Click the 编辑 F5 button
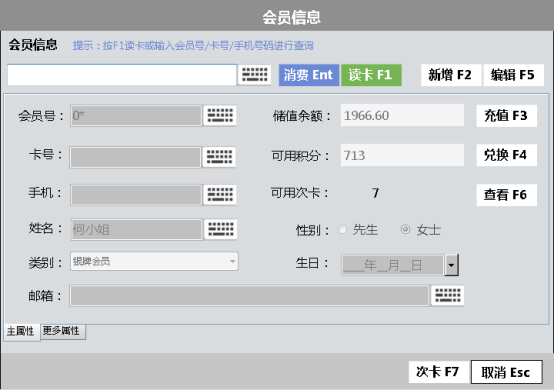The height and width of the screenshot is (390, 554). (x=513, y=75)
